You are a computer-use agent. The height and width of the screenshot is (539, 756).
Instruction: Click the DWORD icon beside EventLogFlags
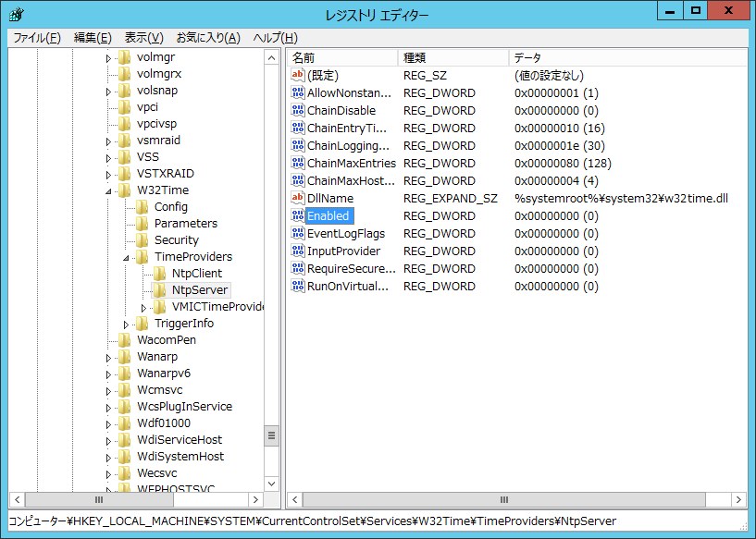pyautogui.click(x=298, y=234)
